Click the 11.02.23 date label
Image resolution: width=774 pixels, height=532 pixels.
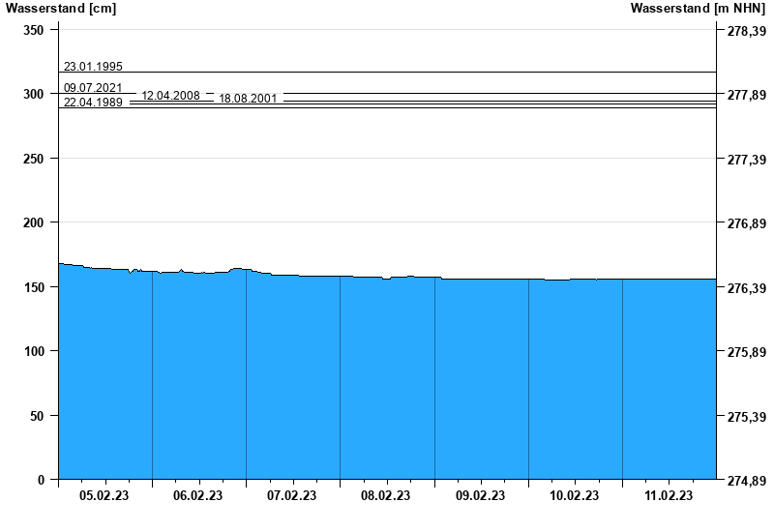tap(669, 496)
